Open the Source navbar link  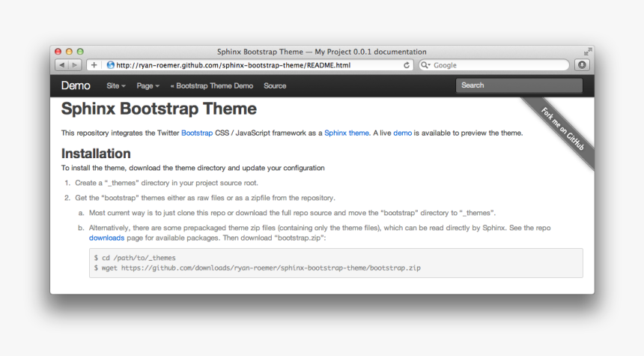275,86
